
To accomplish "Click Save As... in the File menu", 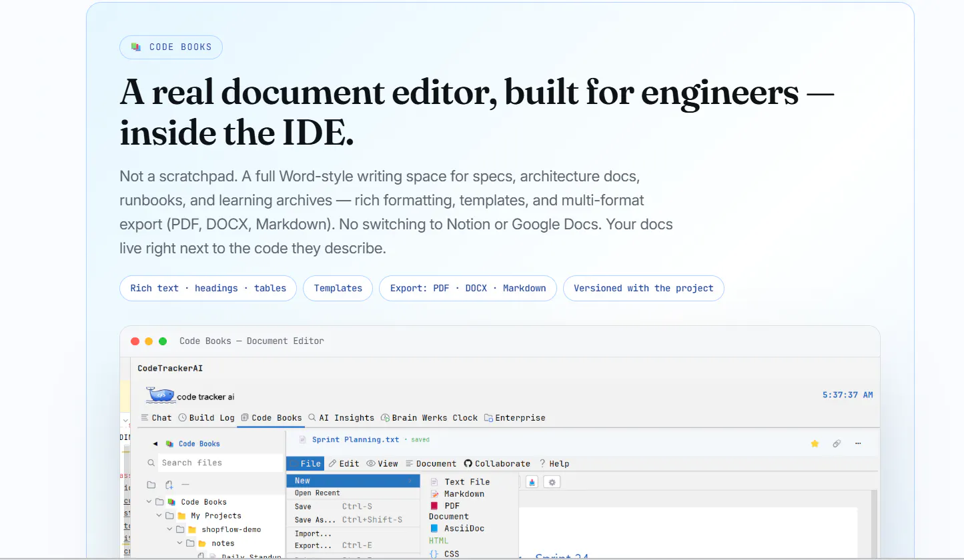I will click(353, 520).
